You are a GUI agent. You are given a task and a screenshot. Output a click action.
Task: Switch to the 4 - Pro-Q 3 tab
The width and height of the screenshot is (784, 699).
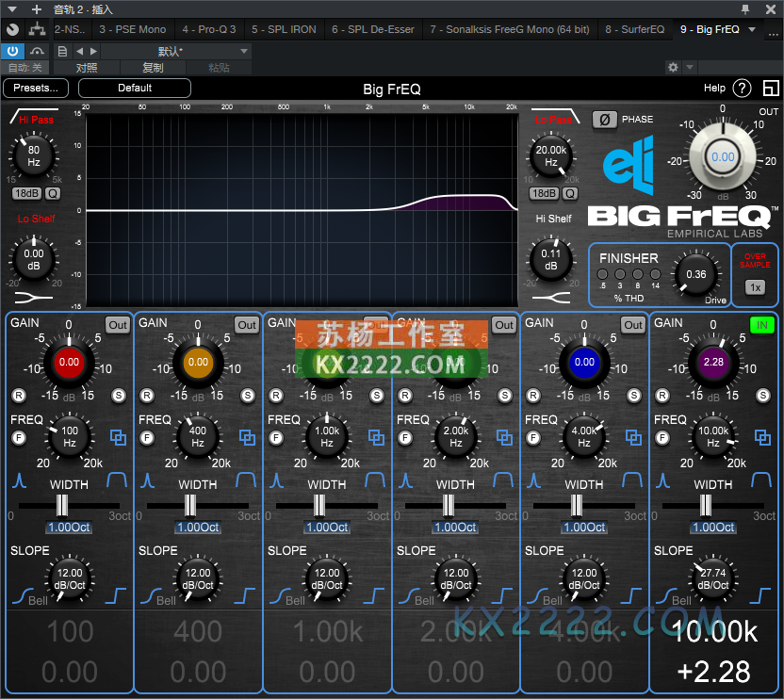pos(209,29)
